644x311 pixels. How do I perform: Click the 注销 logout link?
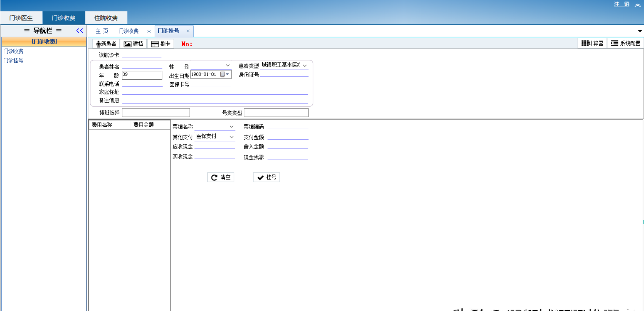point(621,4)
